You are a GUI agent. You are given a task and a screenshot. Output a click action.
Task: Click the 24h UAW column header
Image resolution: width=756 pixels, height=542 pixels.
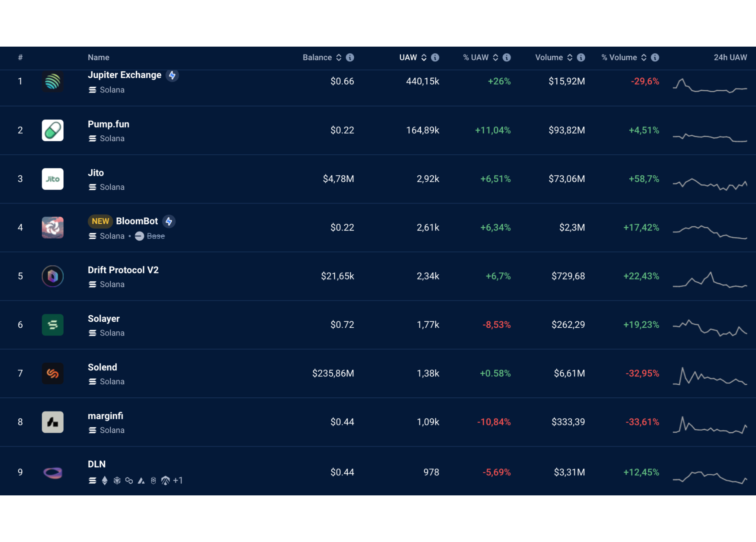click(x=730, y=57)
